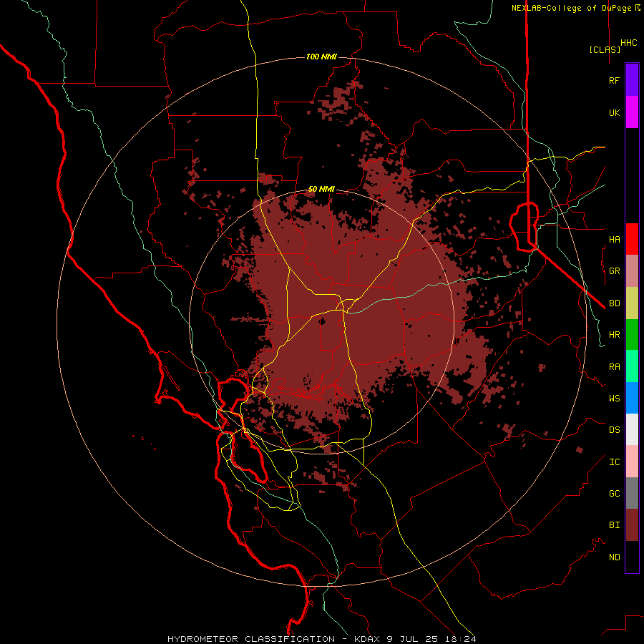Image resolution: width=644 pixels, height=644 pixels.
Task: Click the "KDAX" radar station identifier
Action: (368, 639)
